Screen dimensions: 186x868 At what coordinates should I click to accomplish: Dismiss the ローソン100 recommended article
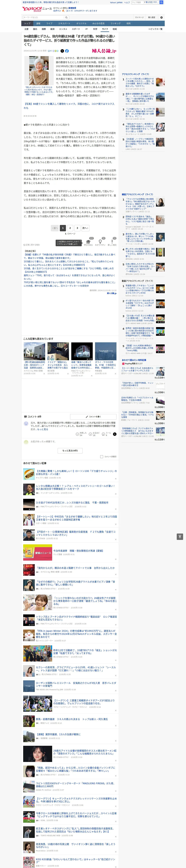pos(115,479)
